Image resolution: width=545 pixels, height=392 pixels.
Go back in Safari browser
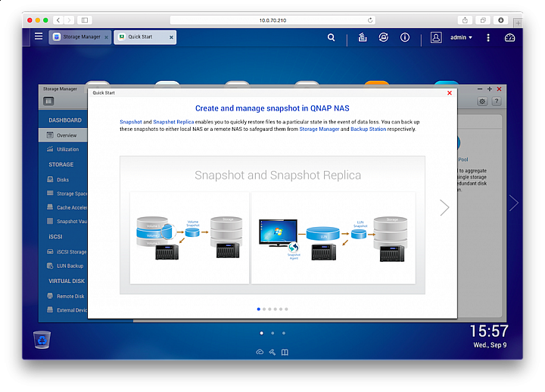58,20
